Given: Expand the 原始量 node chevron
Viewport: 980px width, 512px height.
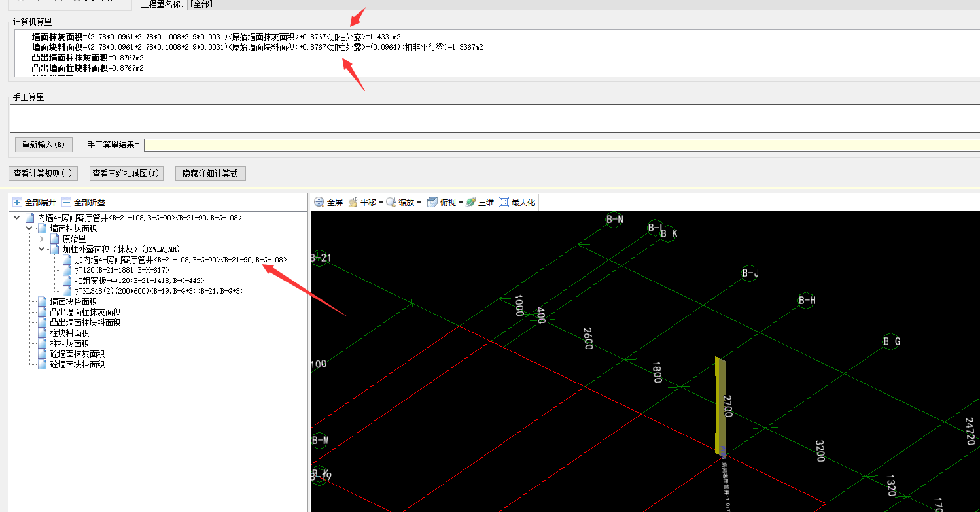Looking at the screenshot, I should (x=41, y=239).
